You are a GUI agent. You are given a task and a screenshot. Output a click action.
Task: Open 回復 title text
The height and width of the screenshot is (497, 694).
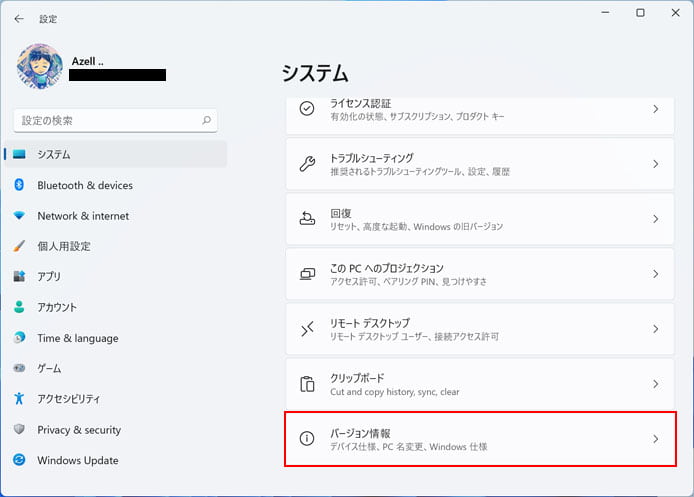[340, 213]
